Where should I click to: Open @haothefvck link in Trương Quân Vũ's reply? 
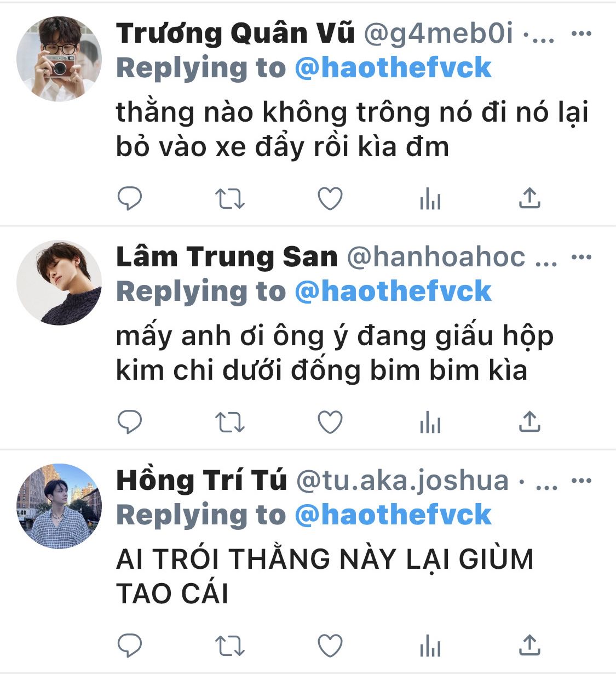pyautogui.click(x=393, y=68)
